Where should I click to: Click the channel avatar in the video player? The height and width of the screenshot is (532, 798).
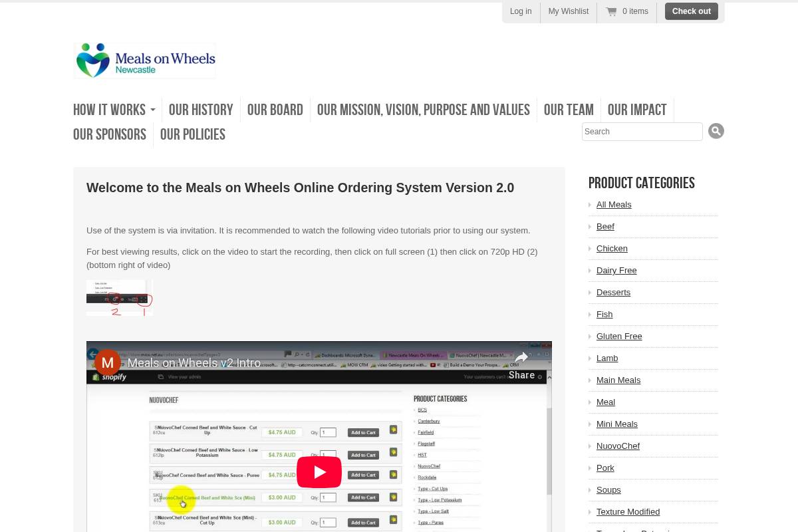pyautogui.click(x=108, y=362)
